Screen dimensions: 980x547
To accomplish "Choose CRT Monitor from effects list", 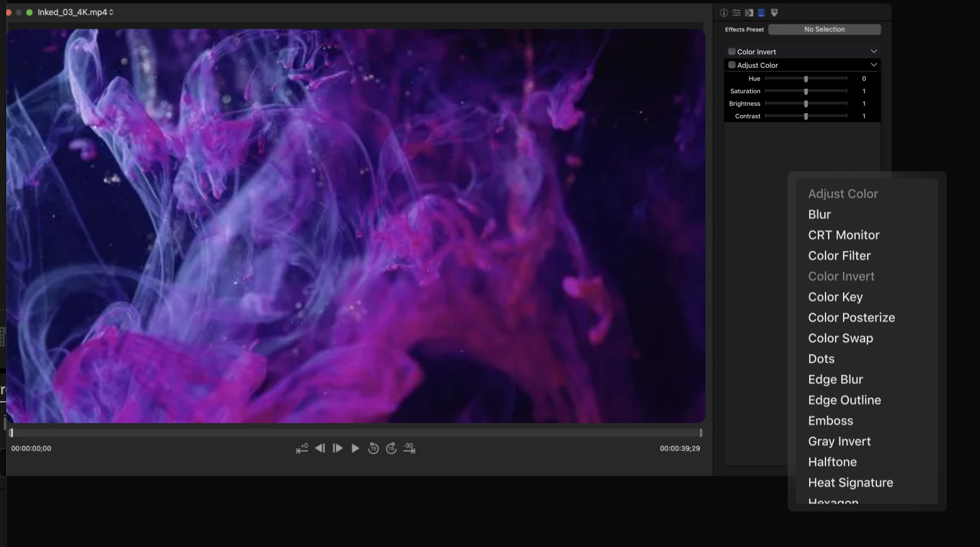I will (x=844, y=235).
